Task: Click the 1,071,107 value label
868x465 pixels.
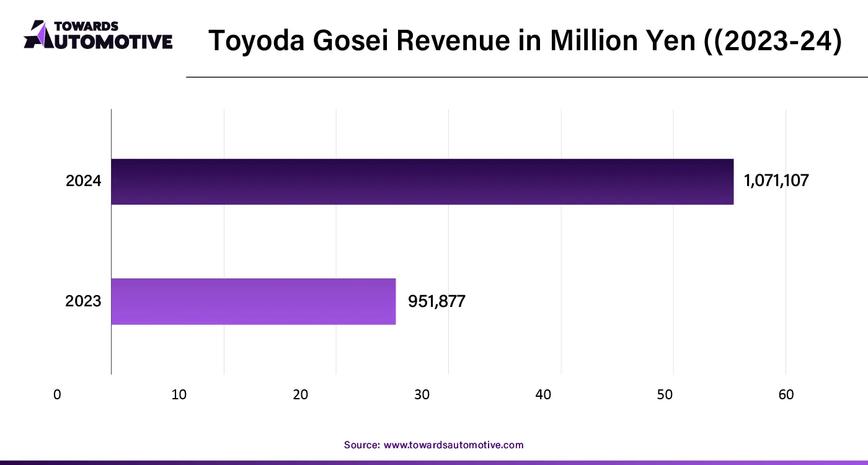Action: 776,181
